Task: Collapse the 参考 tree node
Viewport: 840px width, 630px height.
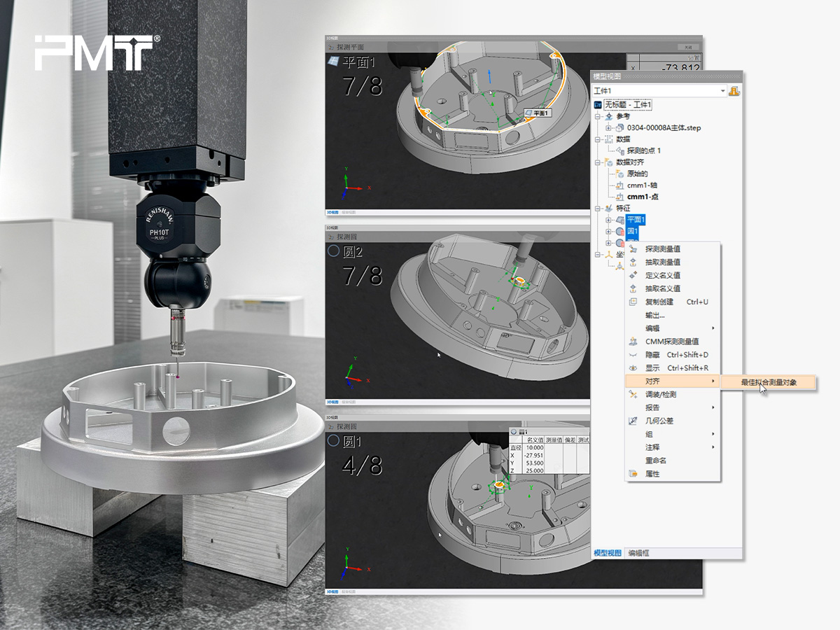Action: tap(598, 116)
